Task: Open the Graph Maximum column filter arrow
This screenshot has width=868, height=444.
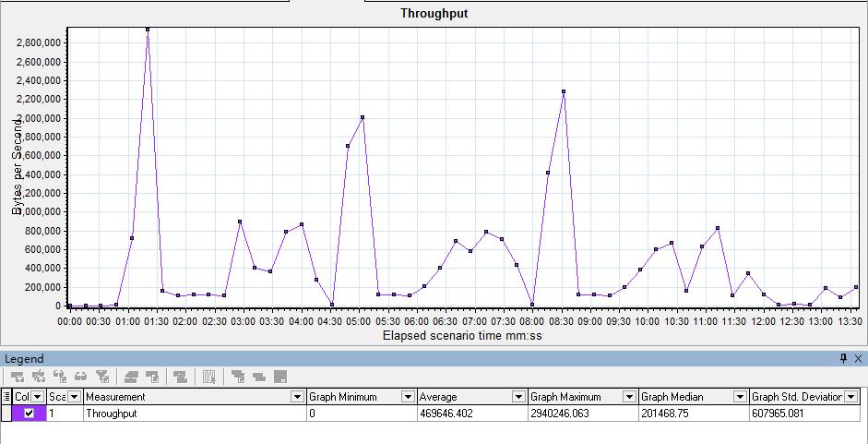Action: pos(629,397)
